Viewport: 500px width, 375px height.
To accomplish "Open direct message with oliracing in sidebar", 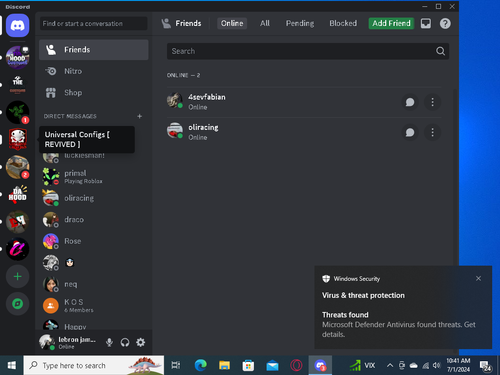I will tap(94, 198).
